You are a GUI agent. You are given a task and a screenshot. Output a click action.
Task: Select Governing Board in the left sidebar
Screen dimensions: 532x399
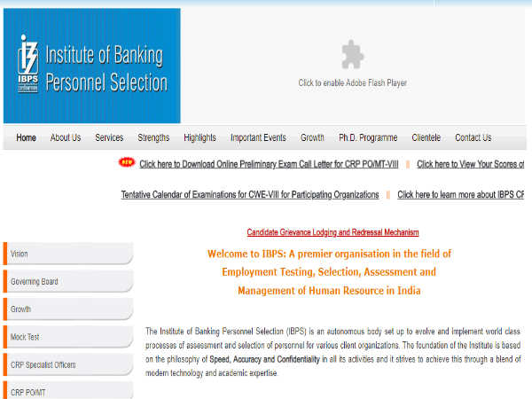pyautogui.click(x=68, y=282)
